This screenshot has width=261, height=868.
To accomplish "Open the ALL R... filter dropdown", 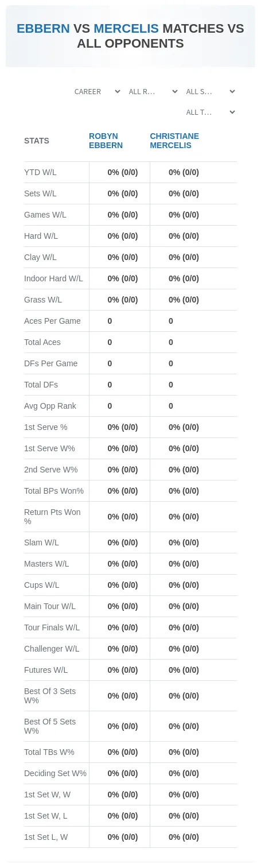I will (x=153, y=92).
